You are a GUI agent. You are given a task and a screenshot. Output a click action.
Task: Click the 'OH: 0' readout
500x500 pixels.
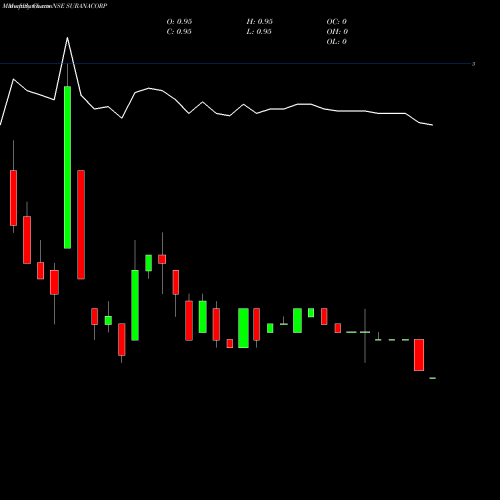(x=337, y=32)
